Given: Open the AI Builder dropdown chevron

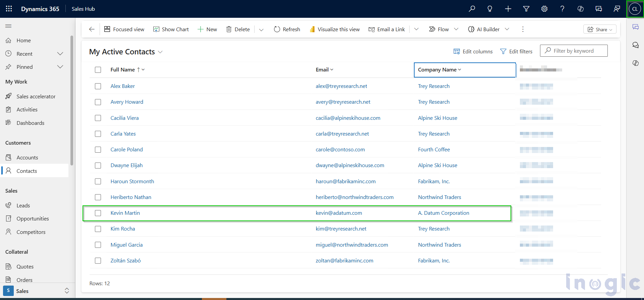Looking at the screenshot, I should 507,29.
